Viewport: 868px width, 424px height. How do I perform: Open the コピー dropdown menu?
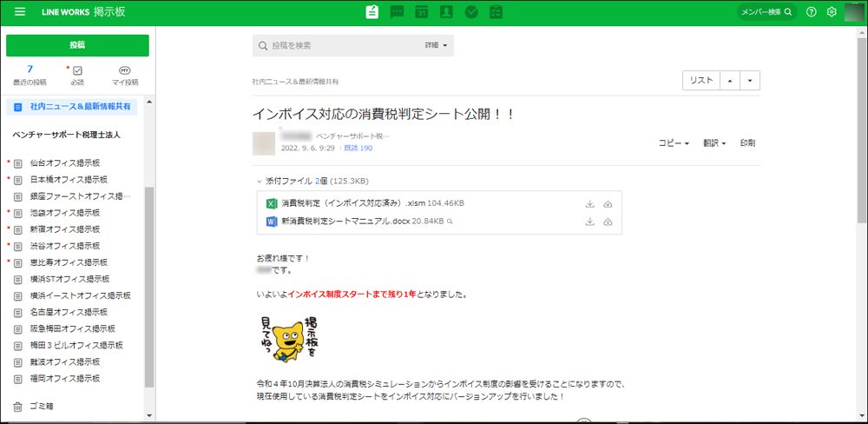point(674,142)
